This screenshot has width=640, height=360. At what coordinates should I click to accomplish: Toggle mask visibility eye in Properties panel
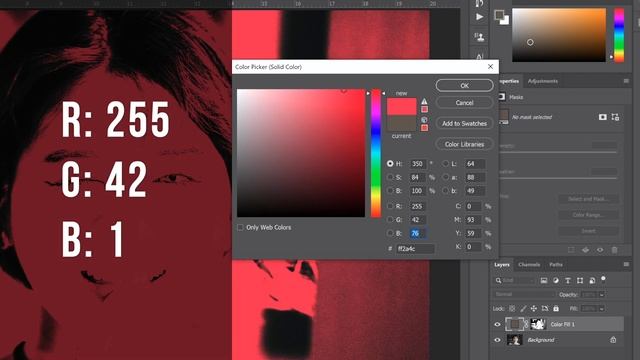600,250
